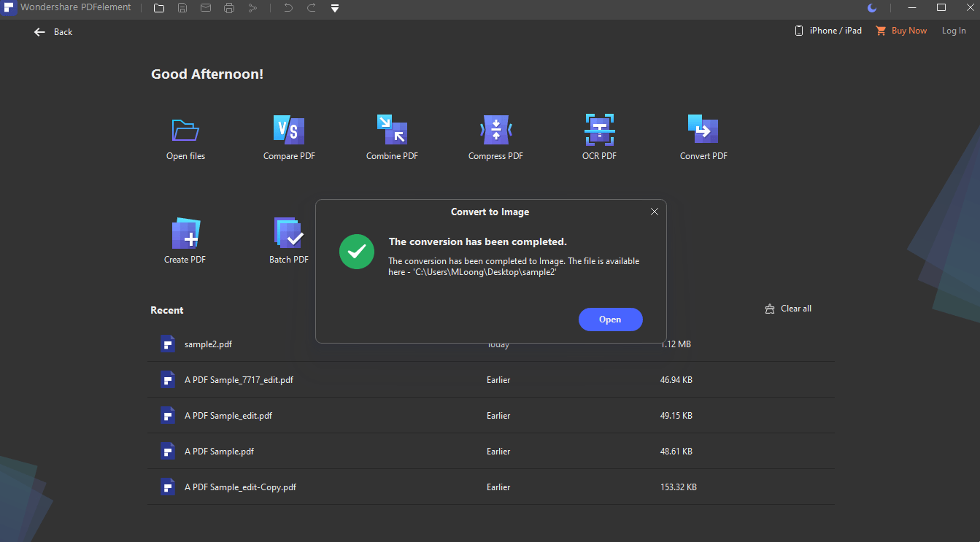Open the Convert PDF tool

point(703,131)
